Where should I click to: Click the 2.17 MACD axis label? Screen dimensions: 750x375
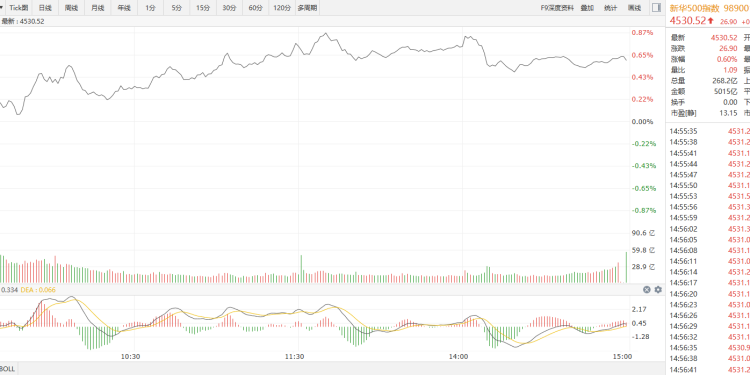[640, 309]
